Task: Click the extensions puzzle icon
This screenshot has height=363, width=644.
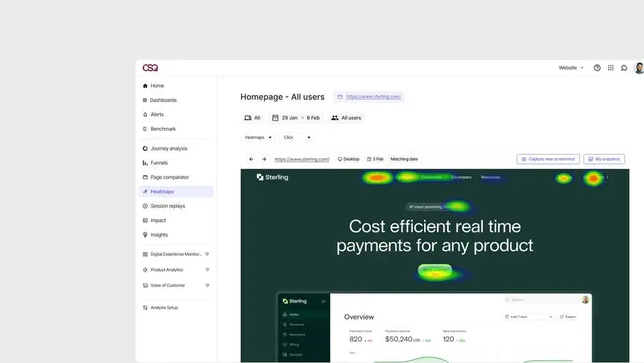Action: tap(624, 68)
